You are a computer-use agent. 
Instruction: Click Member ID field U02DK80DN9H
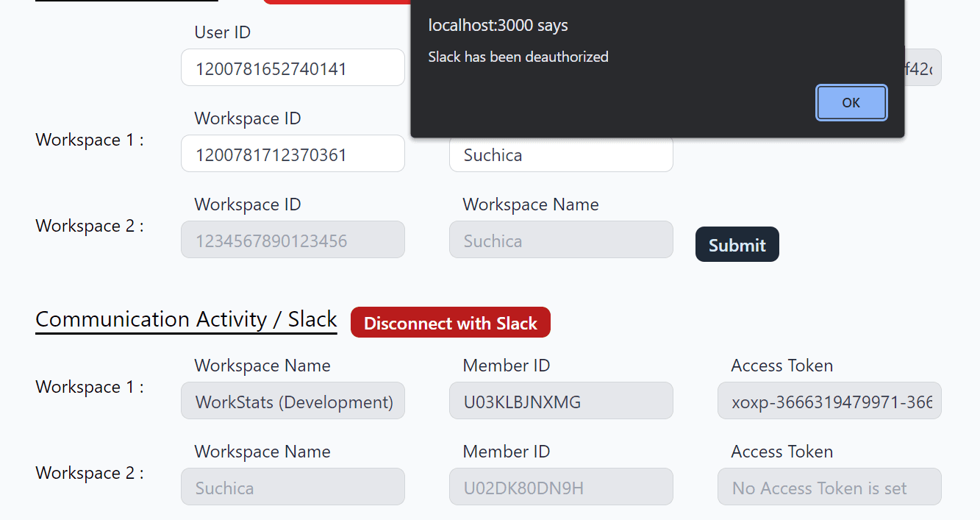coord(561,487)
